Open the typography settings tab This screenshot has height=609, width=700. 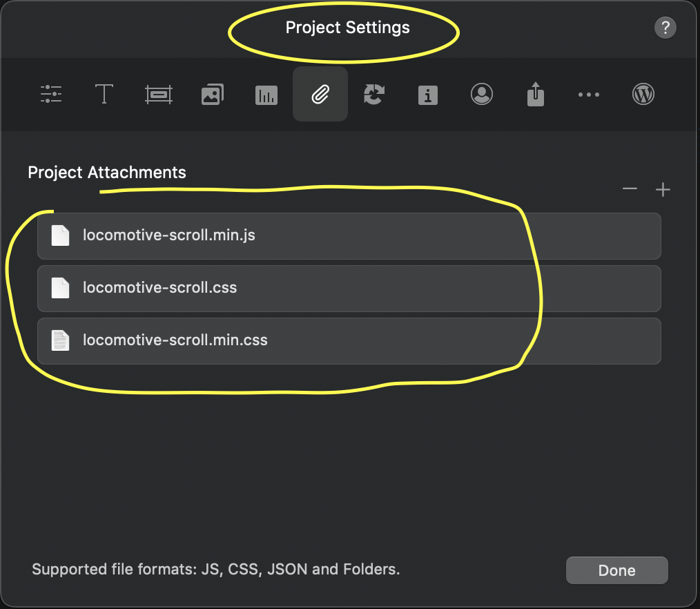[x=104, y=94]
